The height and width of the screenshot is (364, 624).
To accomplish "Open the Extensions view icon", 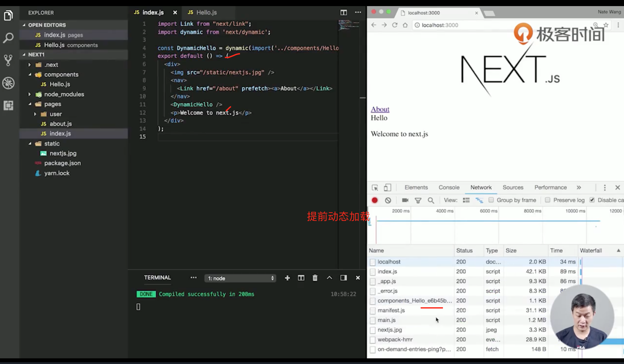I will pyautogui.click(x=8, y=105).
